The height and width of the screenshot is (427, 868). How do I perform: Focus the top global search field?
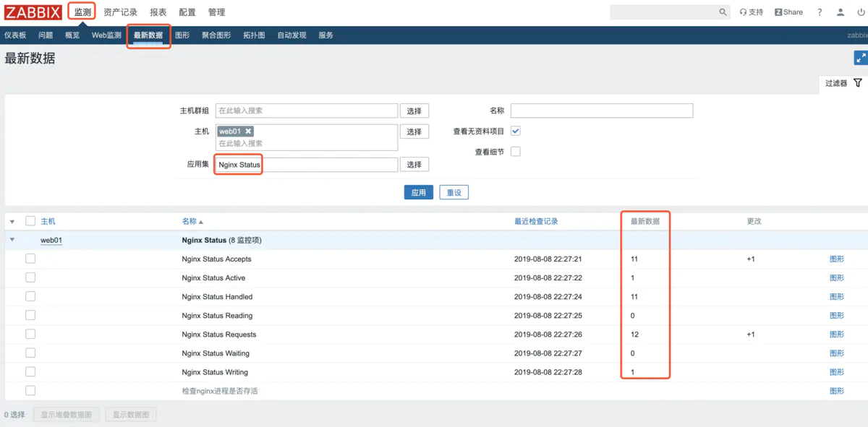point(663,12)
